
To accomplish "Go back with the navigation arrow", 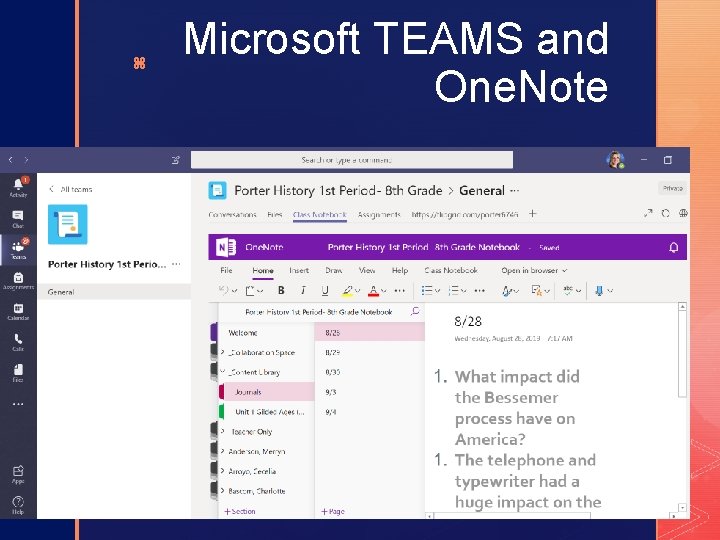I will 11,160.
